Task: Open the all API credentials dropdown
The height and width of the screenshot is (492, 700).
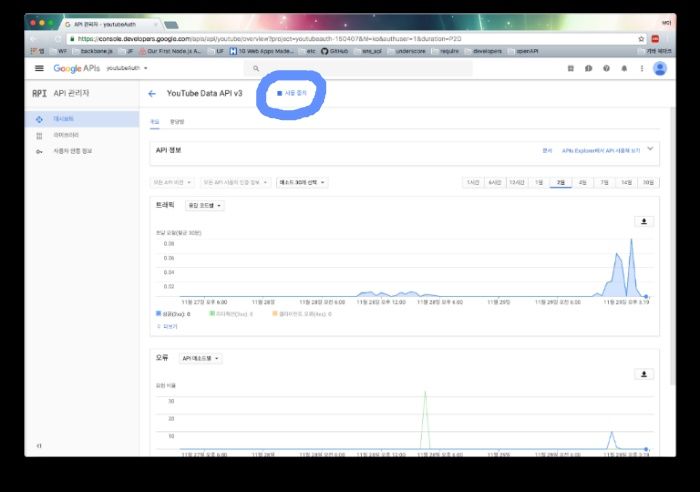Action: tap(235, 182)
